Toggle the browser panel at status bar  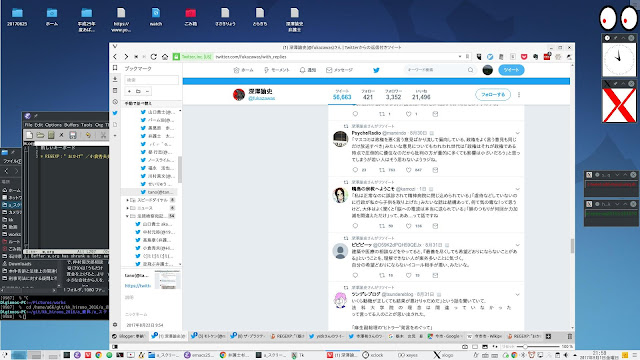click(x=115, y=347)
